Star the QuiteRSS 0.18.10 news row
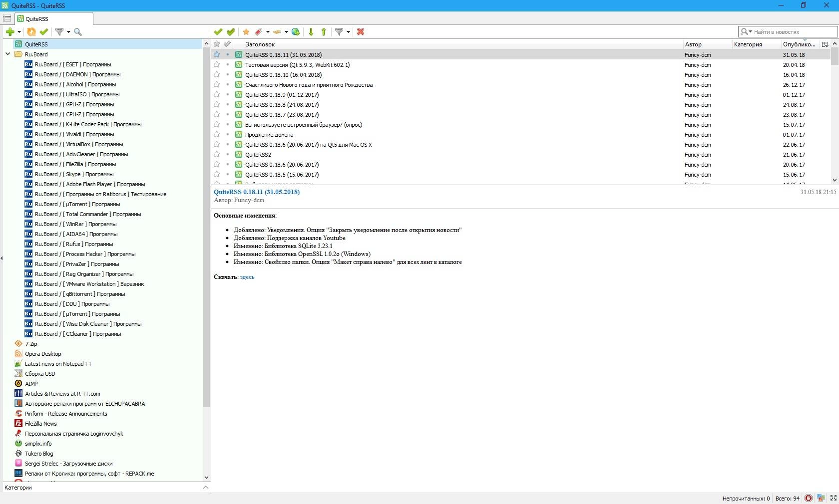Screen dimensions: 839x504 pos(217,74)
